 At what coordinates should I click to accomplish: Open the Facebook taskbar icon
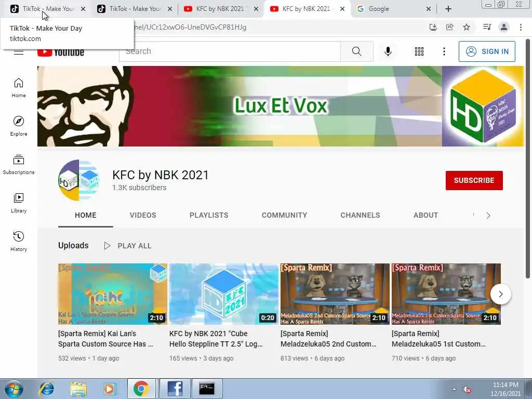click(x=175, y=389)
